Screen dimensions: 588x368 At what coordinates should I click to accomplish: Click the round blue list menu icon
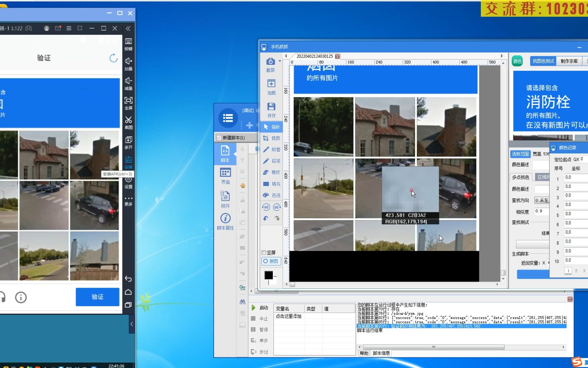point(228,118)
